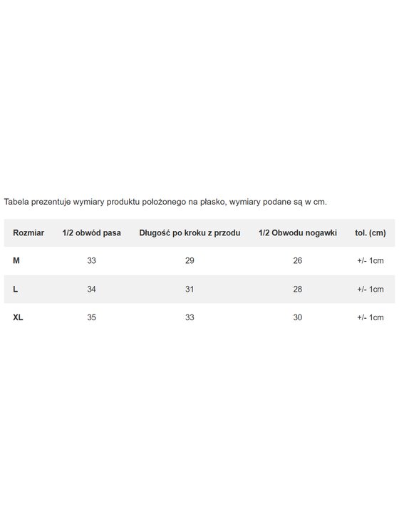Select the 1/2 obwód pasa header

(91, 232)
